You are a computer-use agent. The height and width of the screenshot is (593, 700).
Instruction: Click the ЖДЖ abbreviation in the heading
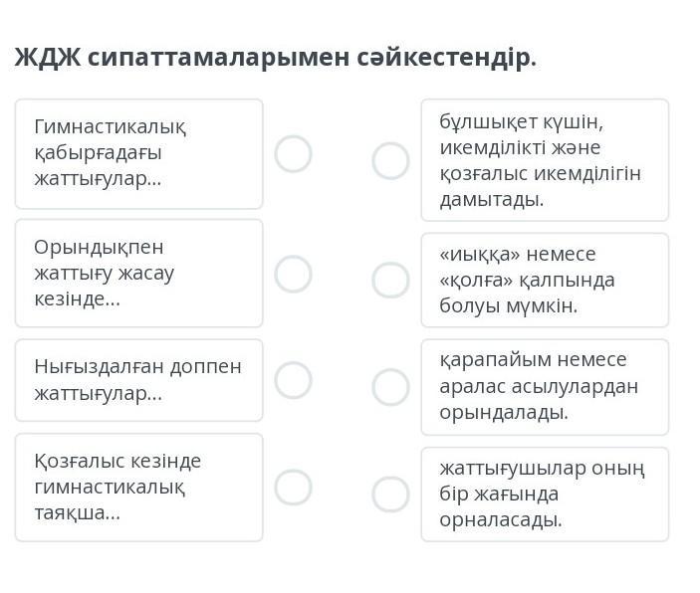[46, 58]
